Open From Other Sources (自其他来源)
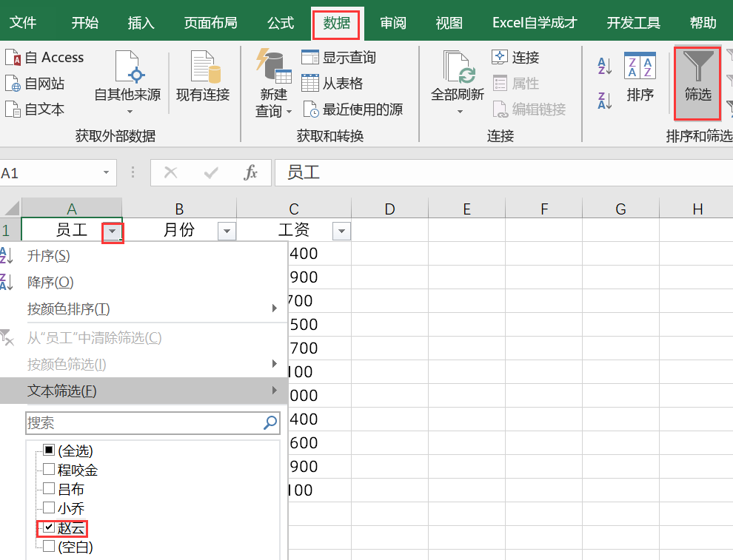The width and height of the screenshot is (733, 560). (x=127, y=83)
